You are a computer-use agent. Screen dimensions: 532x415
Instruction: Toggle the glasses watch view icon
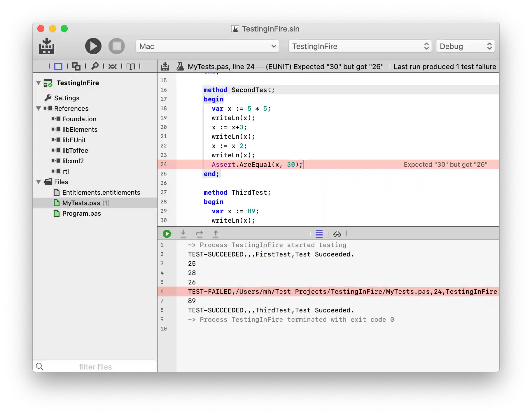(x=337, y=234)
